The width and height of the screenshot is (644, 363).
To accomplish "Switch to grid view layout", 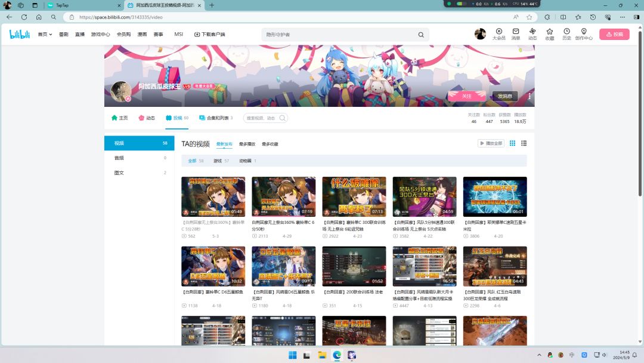I will 512,143.
